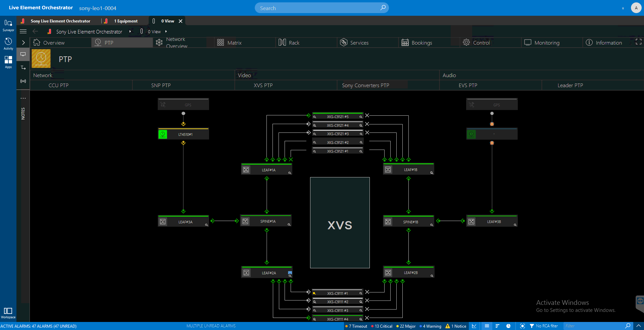644x330 pixels.
Task: Select the Leader PTP button
Action: (593, 85)
